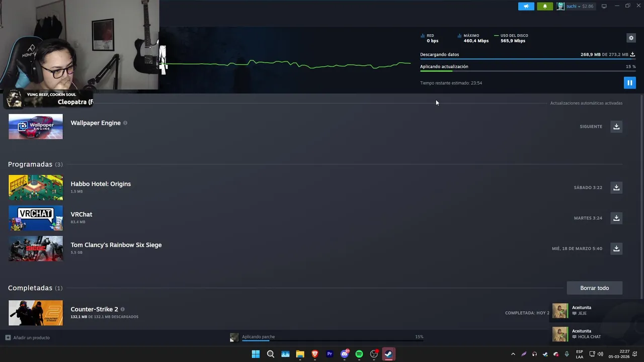644x362 pixels.
Task: Open VRChat game thumbnail
Action: pos(36,218)
